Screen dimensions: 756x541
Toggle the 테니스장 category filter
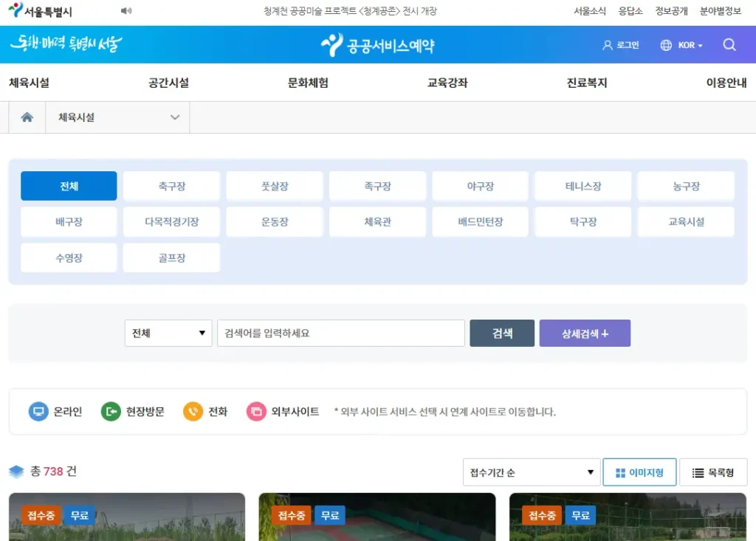(583, 187)
